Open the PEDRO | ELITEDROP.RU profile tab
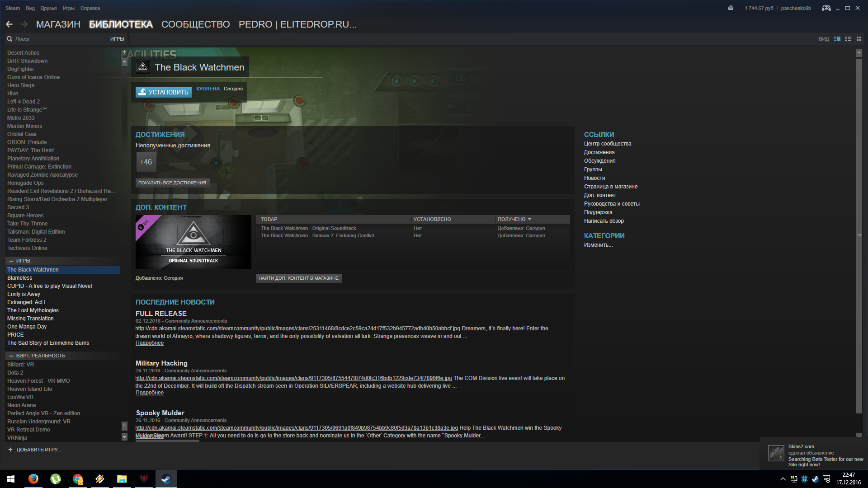 pos(298,24)
